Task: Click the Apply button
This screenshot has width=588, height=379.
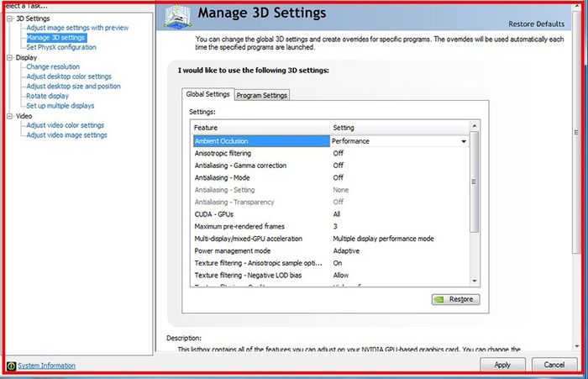Action: (502, 365)
